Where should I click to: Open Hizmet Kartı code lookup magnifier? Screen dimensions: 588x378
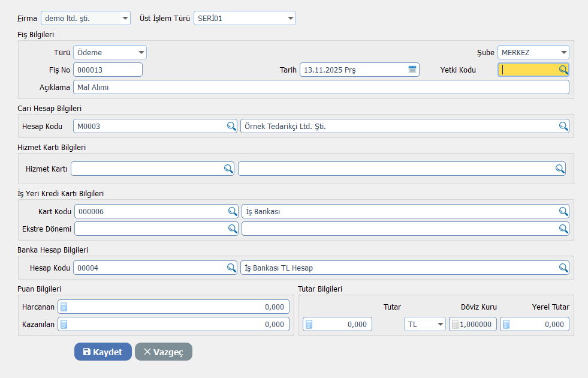(x=228, y=169)
